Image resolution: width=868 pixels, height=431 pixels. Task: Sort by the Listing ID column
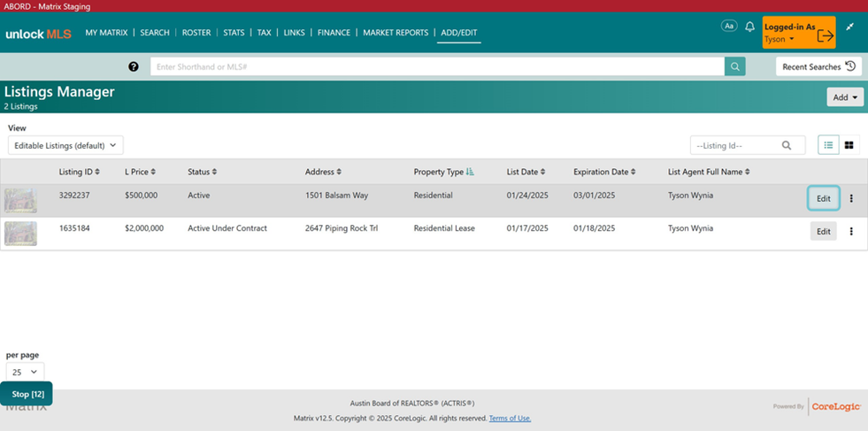[x=79, y=172]
